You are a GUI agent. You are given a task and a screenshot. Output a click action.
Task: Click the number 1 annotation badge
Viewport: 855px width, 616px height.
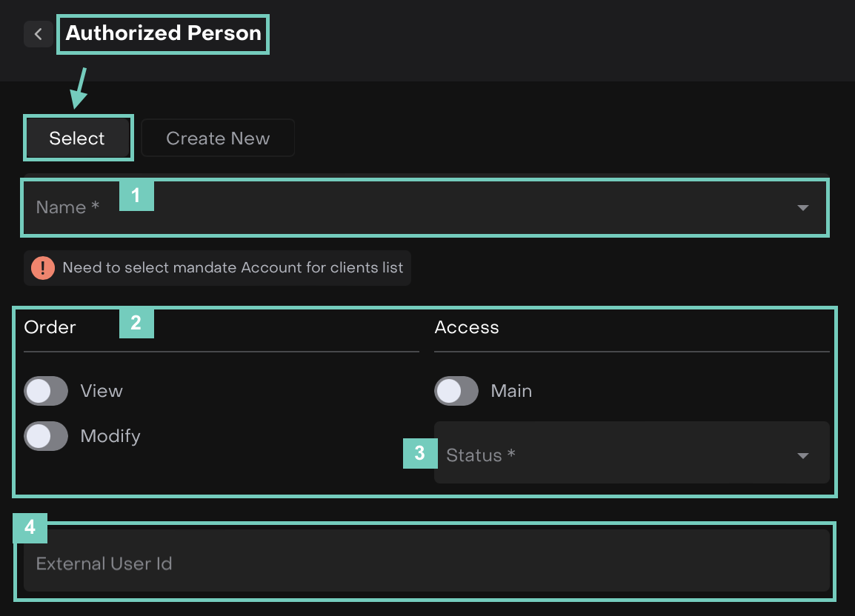coord(136,196)
